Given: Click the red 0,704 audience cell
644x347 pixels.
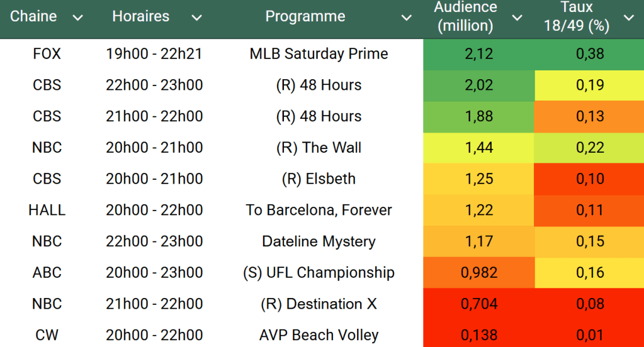Looking at the screenshot, I should click(x=478, y=304).
